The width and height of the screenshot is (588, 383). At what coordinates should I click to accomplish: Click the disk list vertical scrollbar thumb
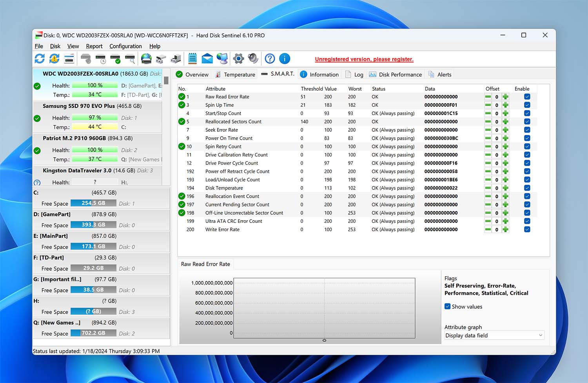pos(166,80)
